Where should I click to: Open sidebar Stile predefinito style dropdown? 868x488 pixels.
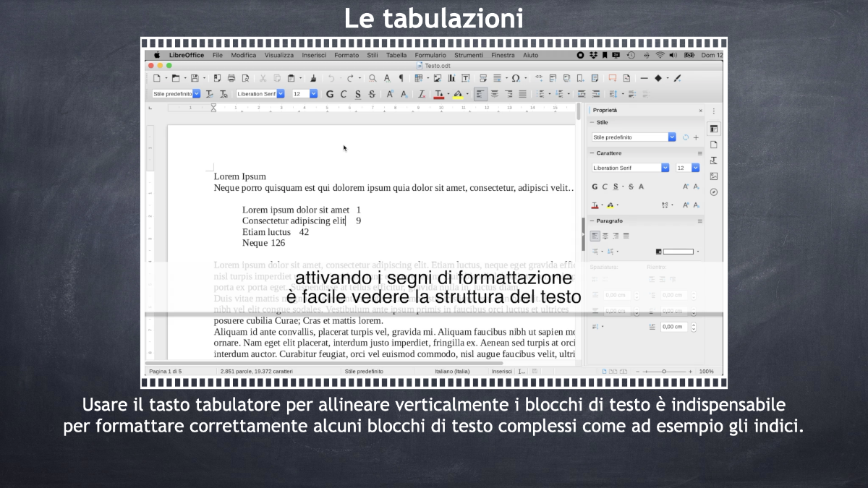tap(634, 137)
